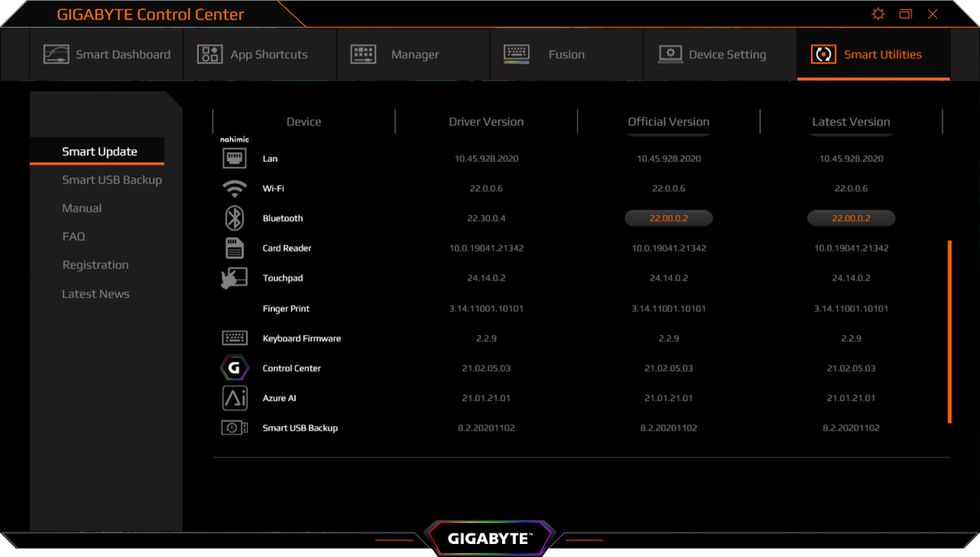Click the orange vertical scrollbar
This screenshot has height=557, width=980.
949,332
